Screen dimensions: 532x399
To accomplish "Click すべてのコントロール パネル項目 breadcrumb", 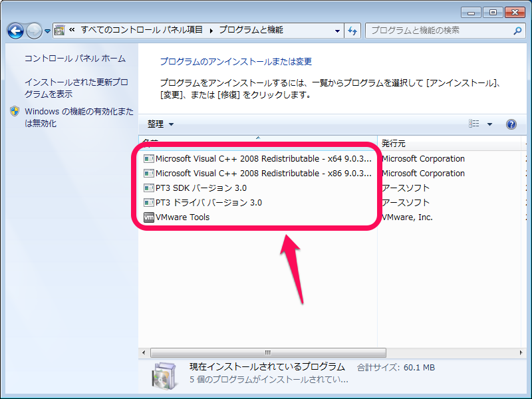I will click(x=142, y=30).
